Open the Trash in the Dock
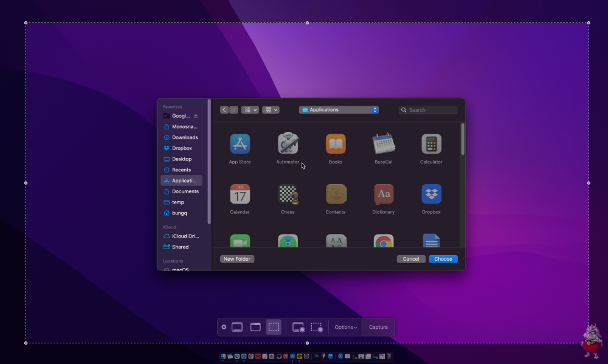The image size is (608, 364). 389,356
